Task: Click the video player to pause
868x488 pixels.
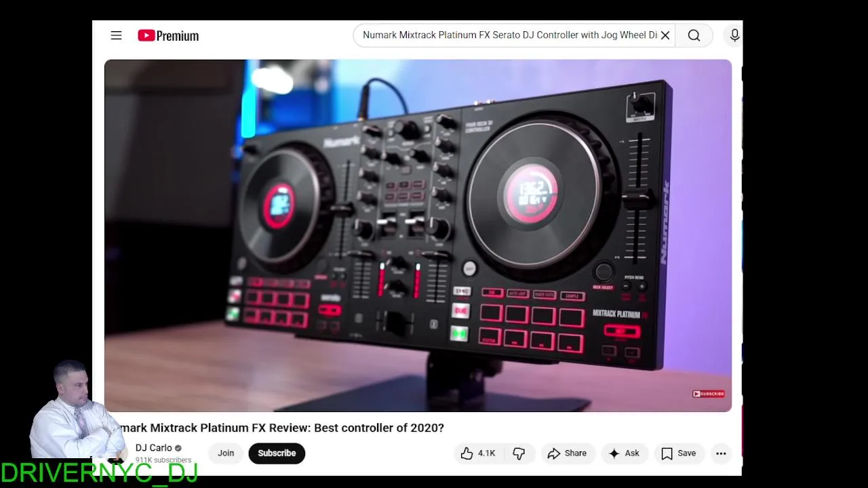Action: click(x=418, y=235)
